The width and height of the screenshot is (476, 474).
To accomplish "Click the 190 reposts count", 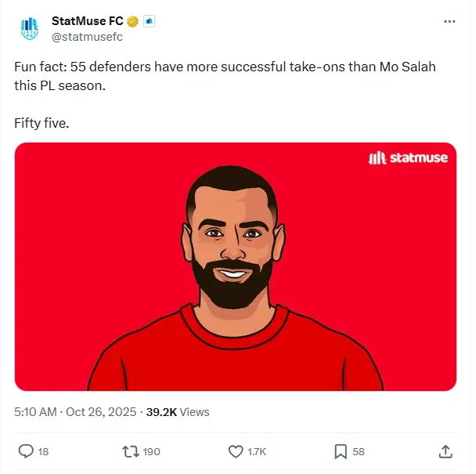I will 151,452.
